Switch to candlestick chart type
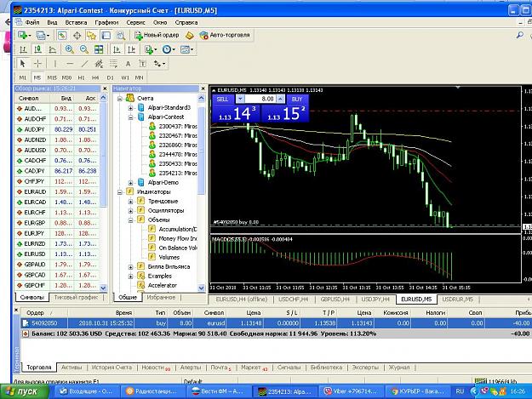 pyautogui.click(x=37, y=49)
